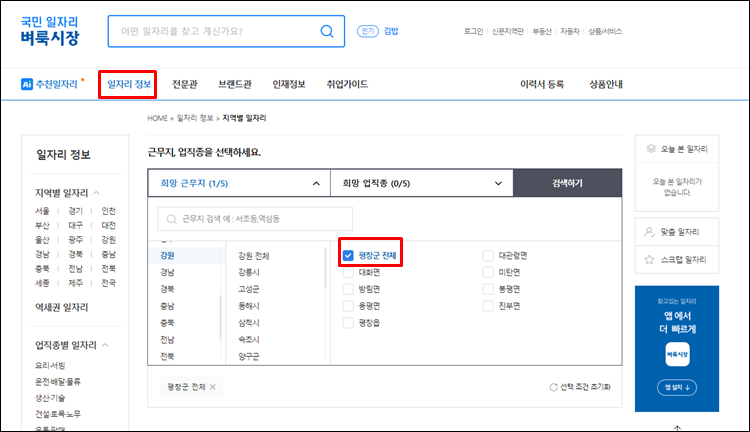This screenshot has width=750, height=432.
Task: Select 강원 전체 in the city list
Action: click(254, 256)
